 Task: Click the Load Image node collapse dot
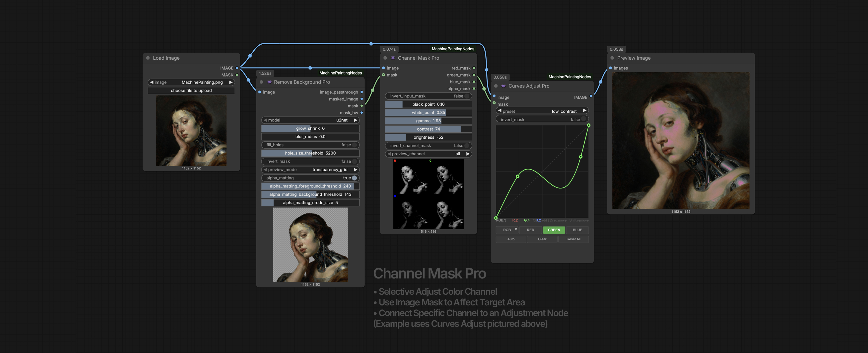coord(148,58)
